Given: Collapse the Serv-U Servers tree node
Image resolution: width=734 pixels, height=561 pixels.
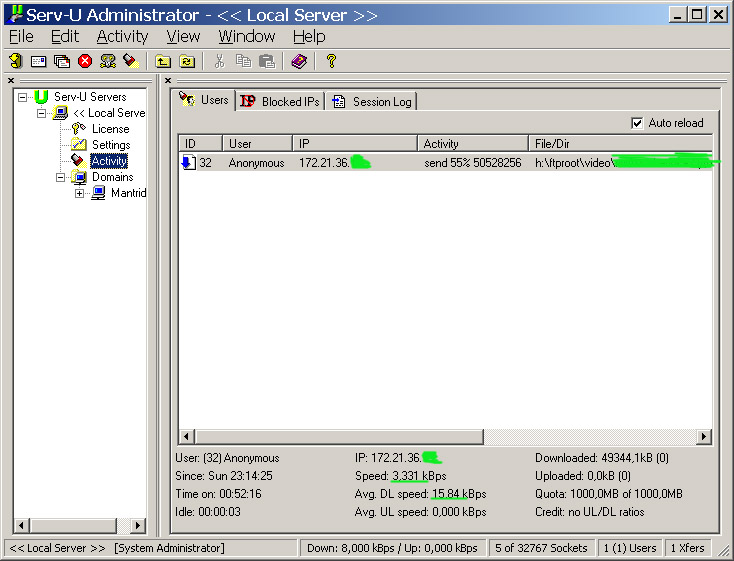Looking at the screenshot, I should click(x=23, y=97).
